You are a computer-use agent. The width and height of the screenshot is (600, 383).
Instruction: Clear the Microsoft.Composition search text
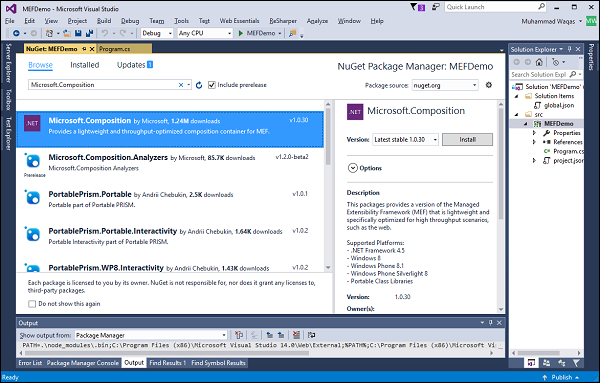click(181, 85)
